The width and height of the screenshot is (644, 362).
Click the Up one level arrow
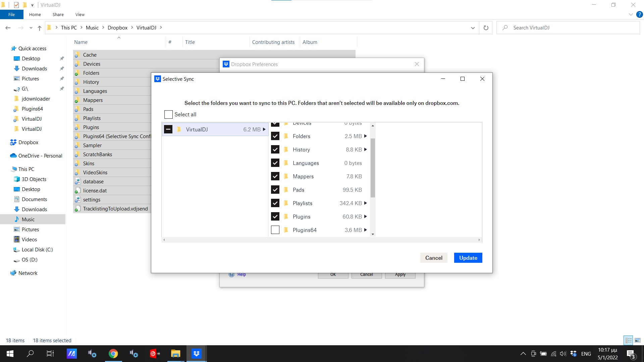[40, 28]
